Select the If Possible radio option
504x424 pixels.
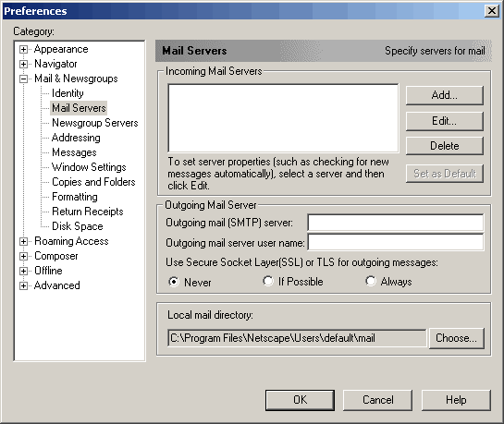tap(268, 281)
